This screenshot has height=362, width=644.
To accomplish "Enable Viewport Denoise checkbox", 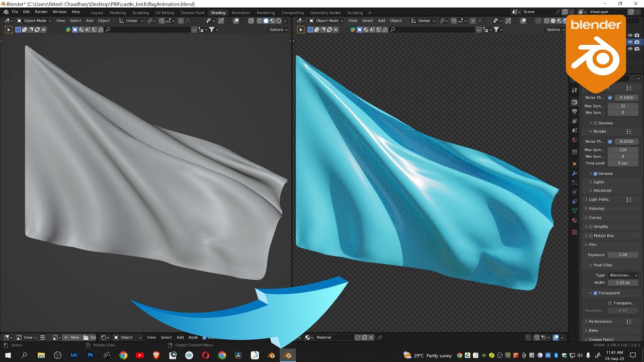I will pos(596,123).
